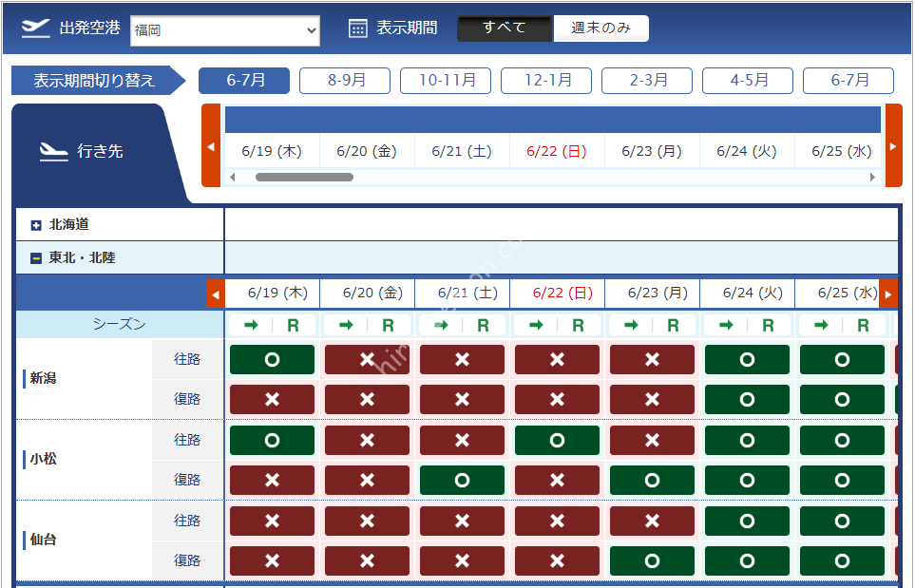This screenshot has width=915, height=588.
Task: Click the horizontal scrollbar thumb under dates
Action: pyautogui.click(x=304, y=178)
